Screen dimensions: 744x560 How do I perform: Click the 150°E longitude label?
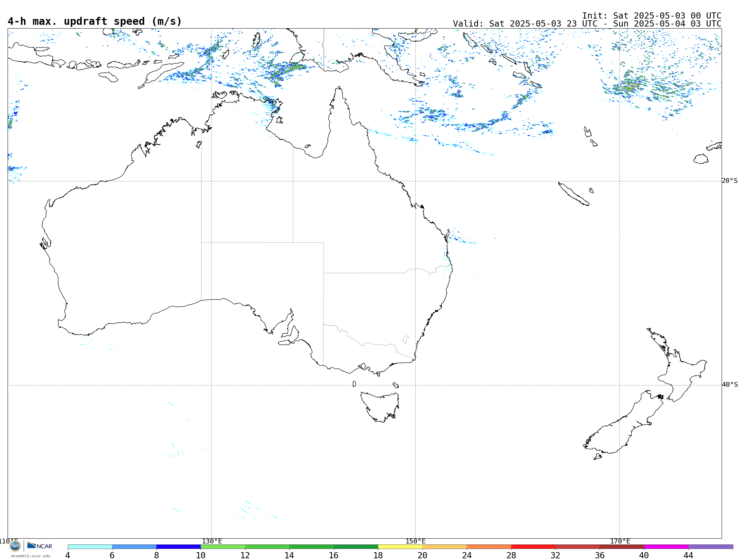point(415,541)
